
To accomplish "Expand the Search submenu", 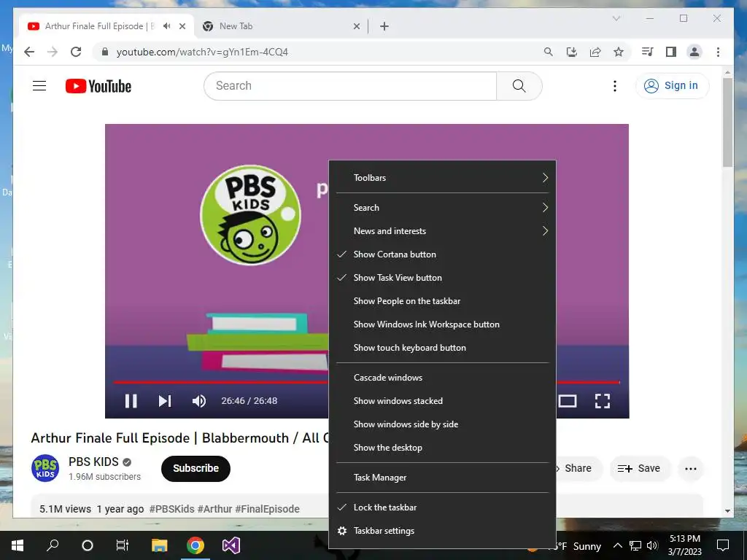I will (442, 208).
